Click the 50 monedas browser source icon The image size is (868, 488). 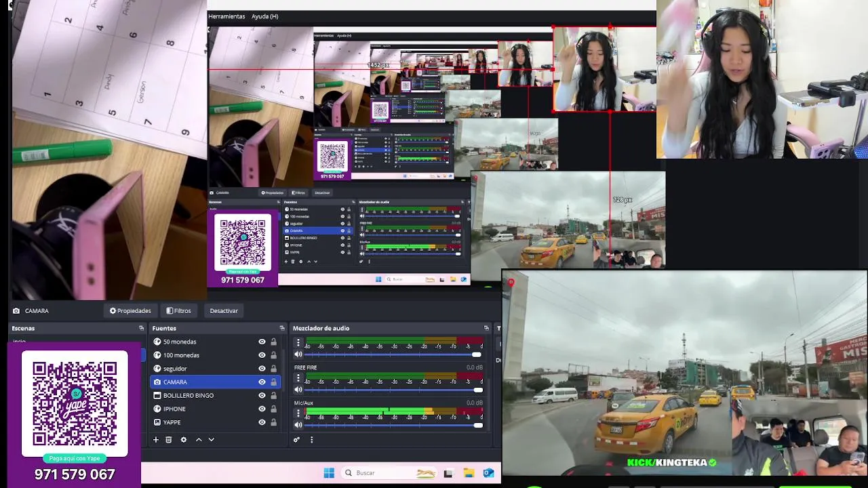157,342
